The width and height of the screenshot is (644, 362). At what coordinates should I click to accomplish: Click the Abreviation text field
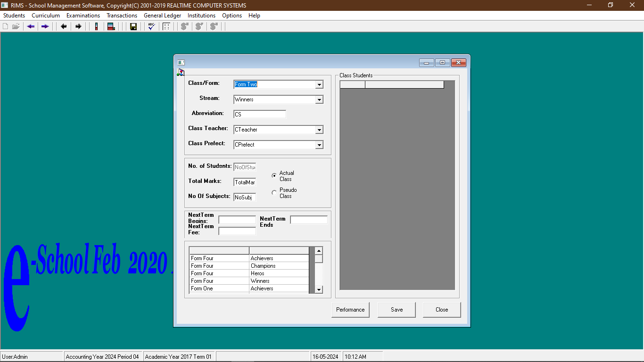point(260,115)
